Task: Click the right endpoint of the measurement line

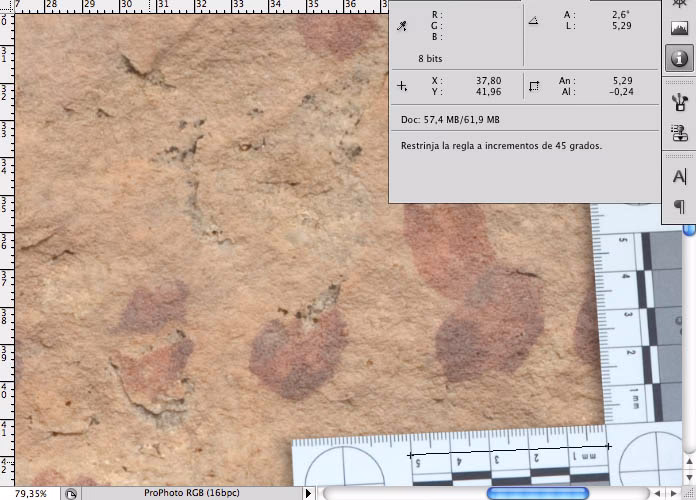Action: tap(608, 446)
